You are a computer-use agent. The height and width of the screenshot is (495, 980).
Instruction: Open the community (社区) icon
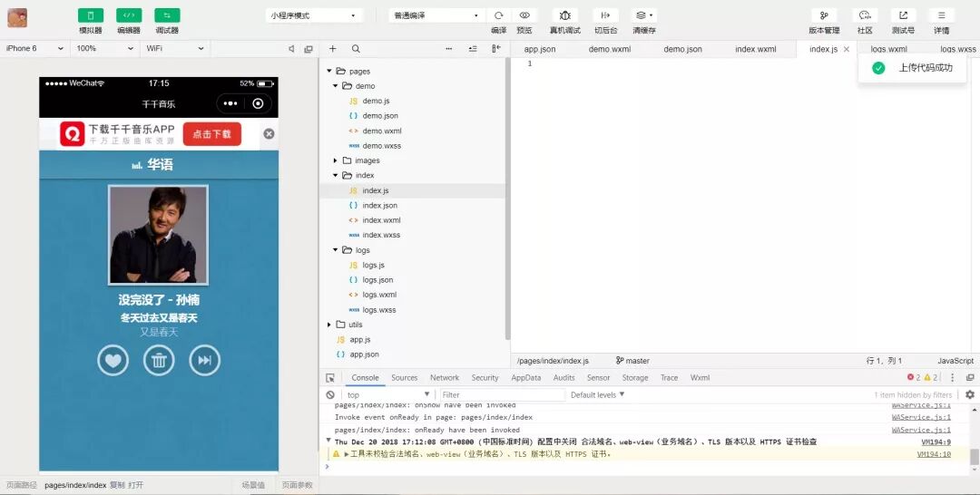[865, 15]
